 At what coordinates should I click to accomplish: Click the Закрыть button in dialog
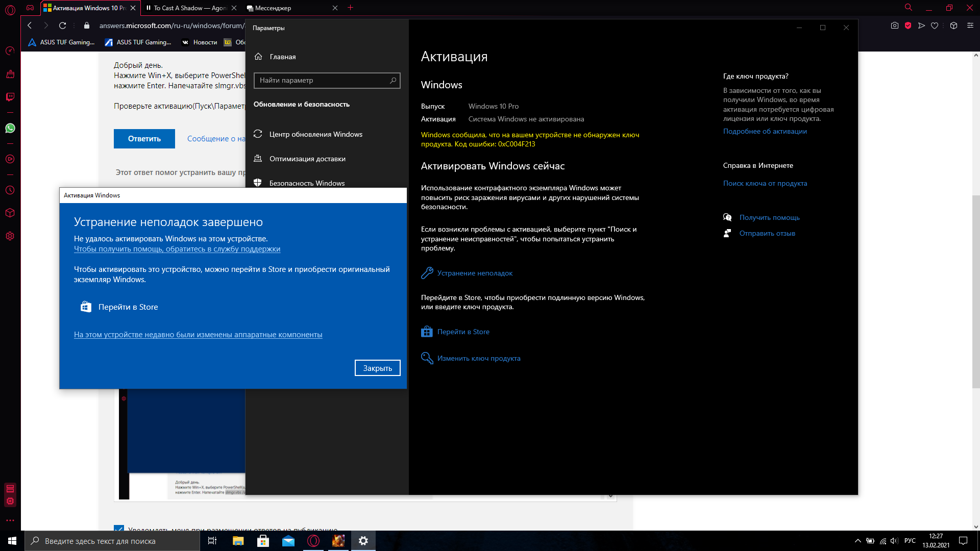[378, 368]
